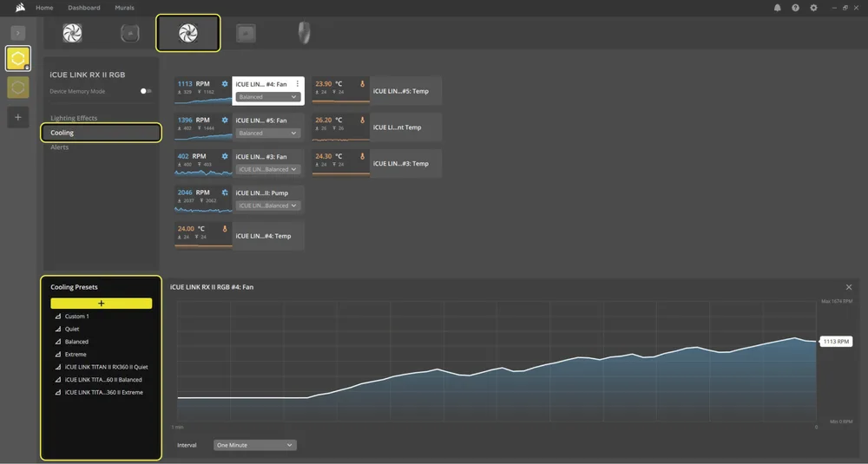Click thermometer icon on #3: Temp card

[x=363, y=156]
